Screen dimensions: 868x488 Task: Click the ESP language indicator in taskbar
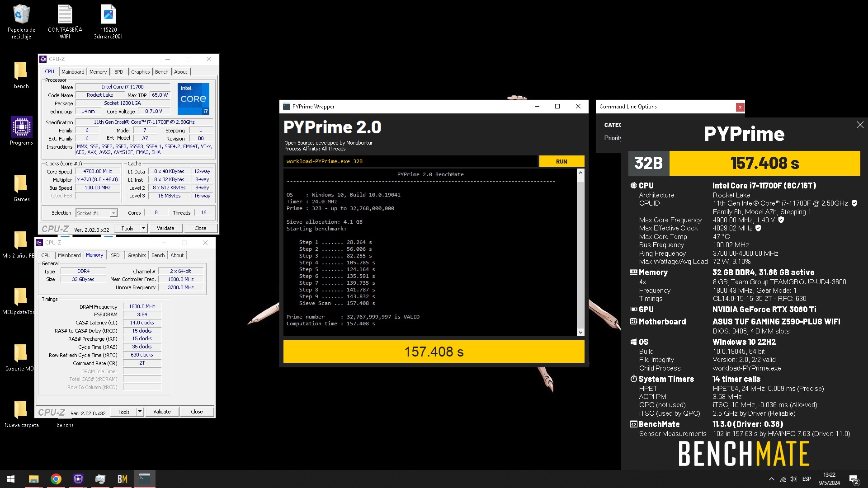807,479
